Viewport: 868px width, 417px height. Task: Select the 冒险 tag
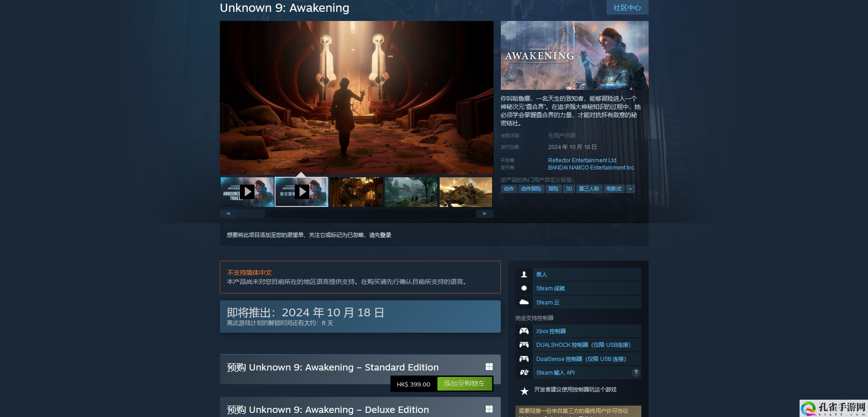tap(553, 189)
